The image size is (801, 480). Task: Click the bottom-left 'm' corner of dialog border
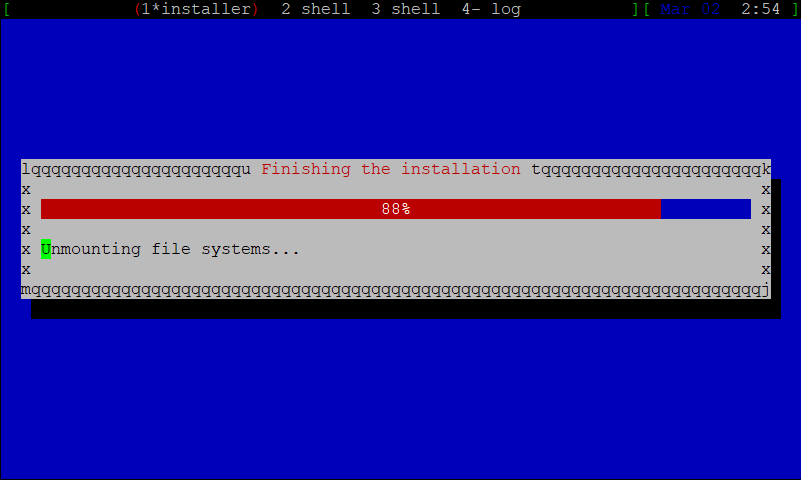click(26, 290)
